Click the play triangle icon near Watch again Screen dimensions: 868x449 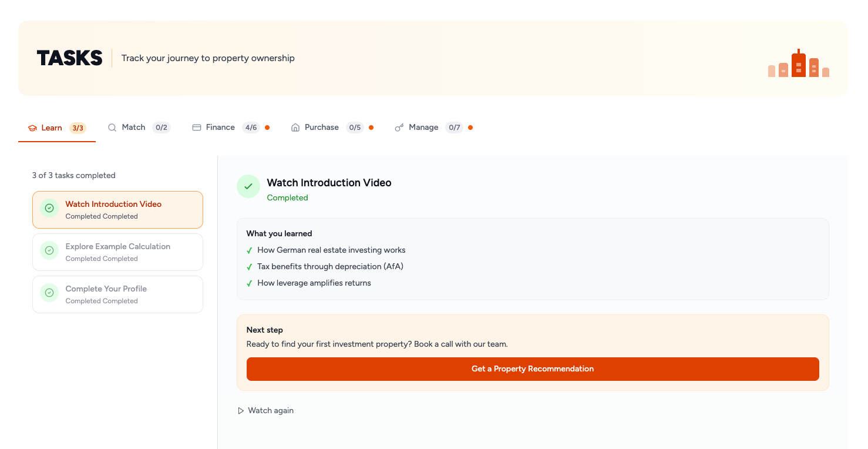(x=241, y=411)
